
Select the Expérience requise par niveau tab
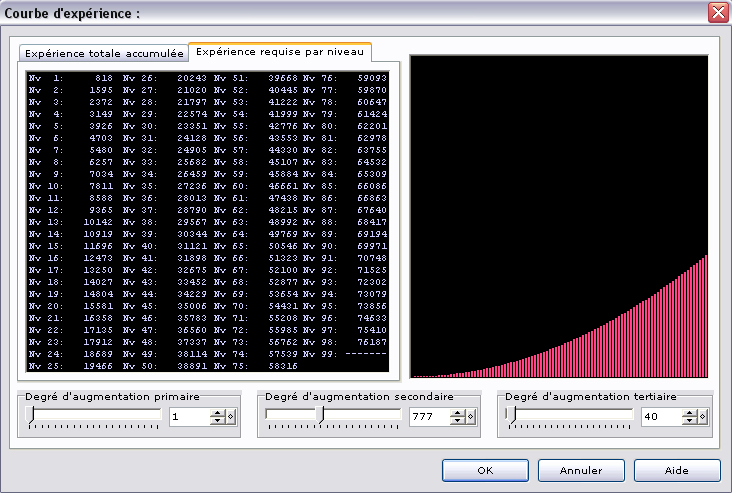[x=281, y=51]
